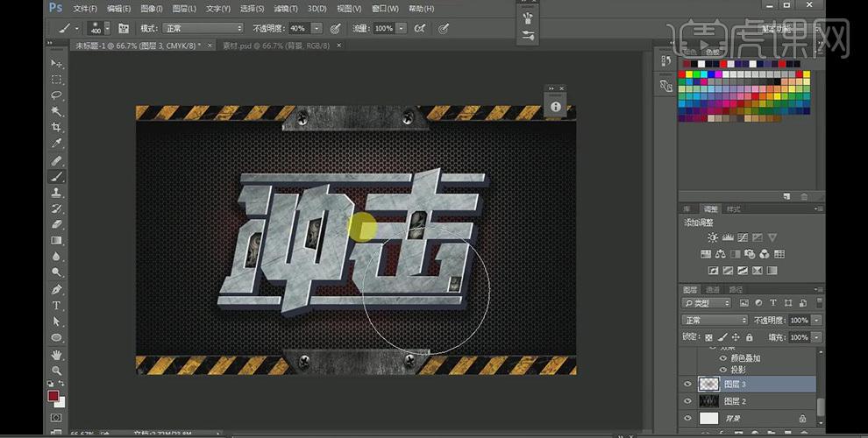This screenshot has width=868, height=438.
Task: Activate the Hand tool
Action: (57, 355)
